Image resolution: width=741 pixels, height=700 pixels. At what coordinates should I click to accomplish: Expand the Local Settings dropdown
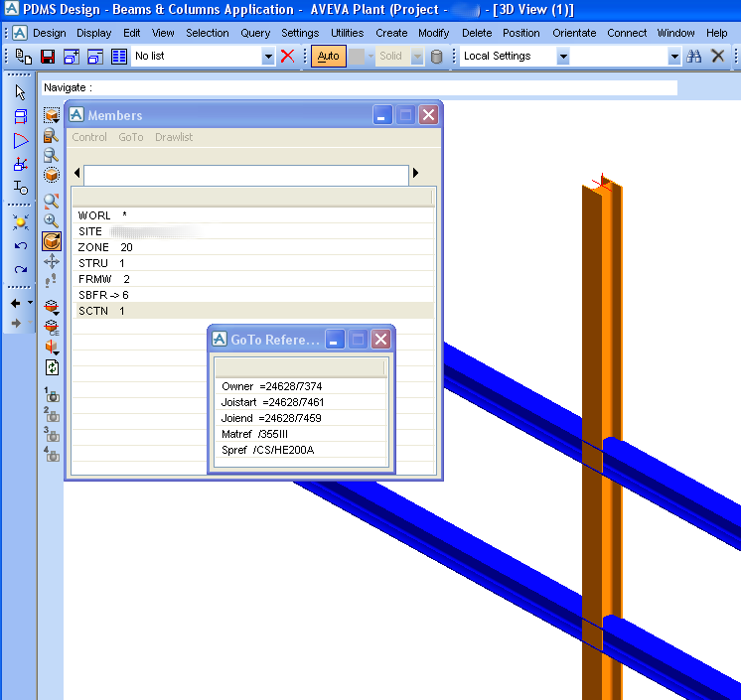pyautogui.click(x=563, y=57)
